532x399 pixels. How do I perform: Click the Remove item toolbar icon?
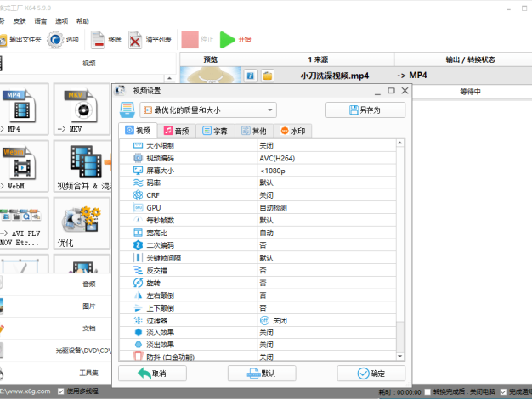(x=98, y=40)
